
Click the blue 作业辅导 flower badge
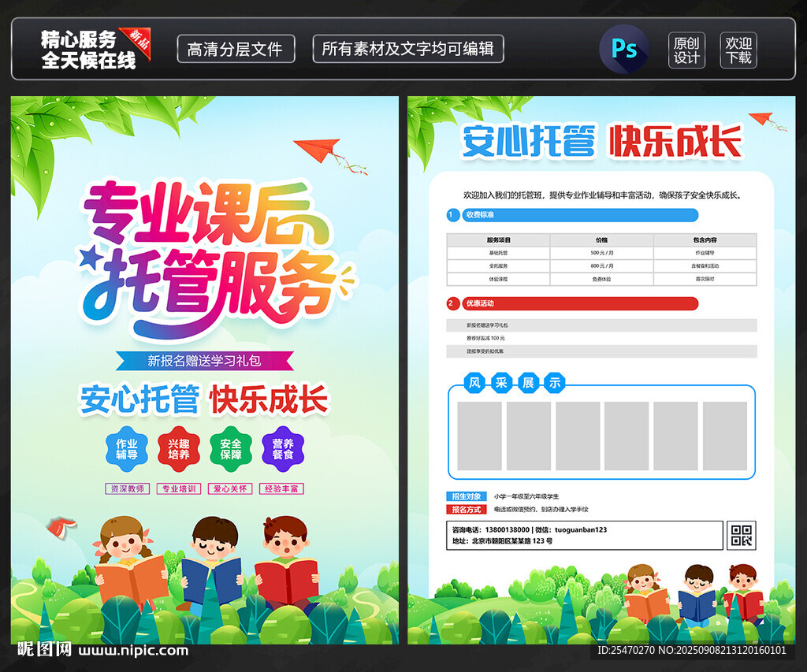tap(127, 449)
